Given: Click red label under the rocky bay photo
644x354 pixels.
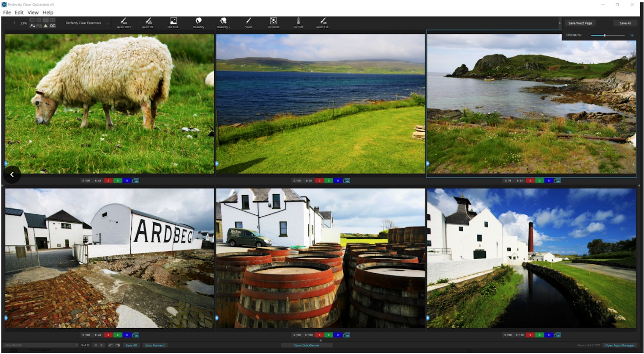Looking at the screenshot, I should click(530, 181).
